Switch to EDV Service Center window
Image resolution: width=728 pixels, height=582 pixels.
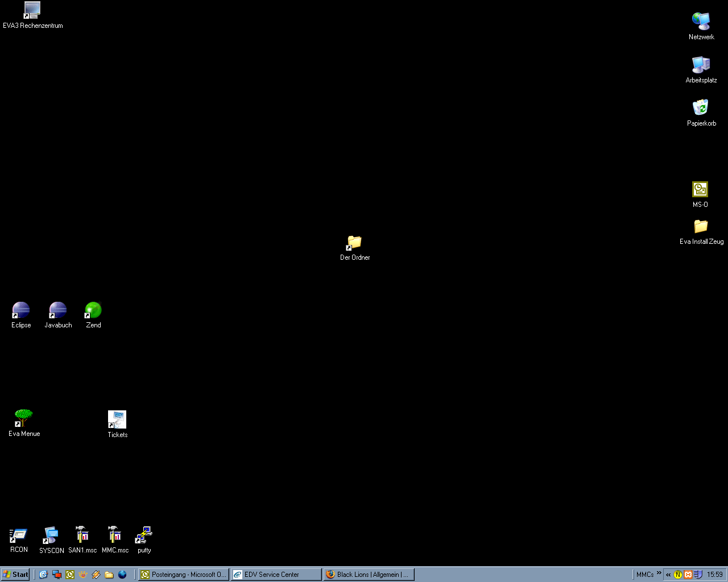[276, 575]
